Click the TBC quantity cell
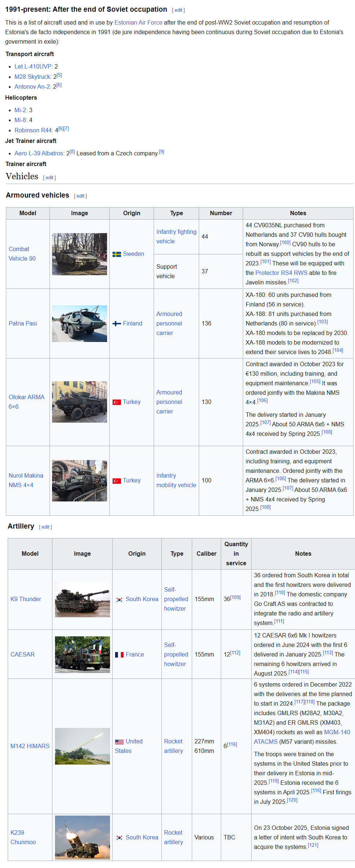The height and width of the screenshot is (868, 355). [236, 838]
